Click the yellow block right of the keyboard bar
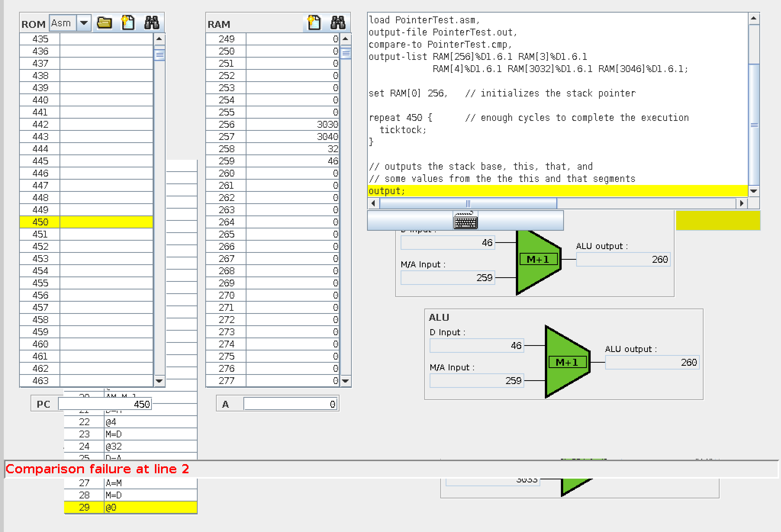 718,220
